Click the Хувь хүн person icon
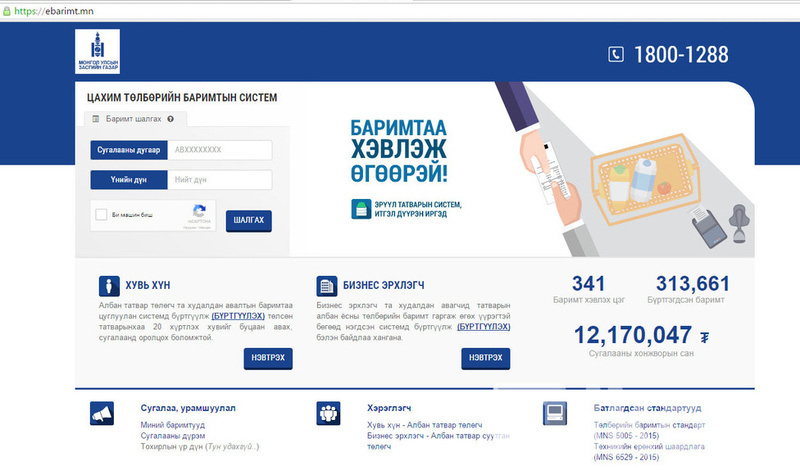This screenshot has width=800, height=470. pos(105,285)
